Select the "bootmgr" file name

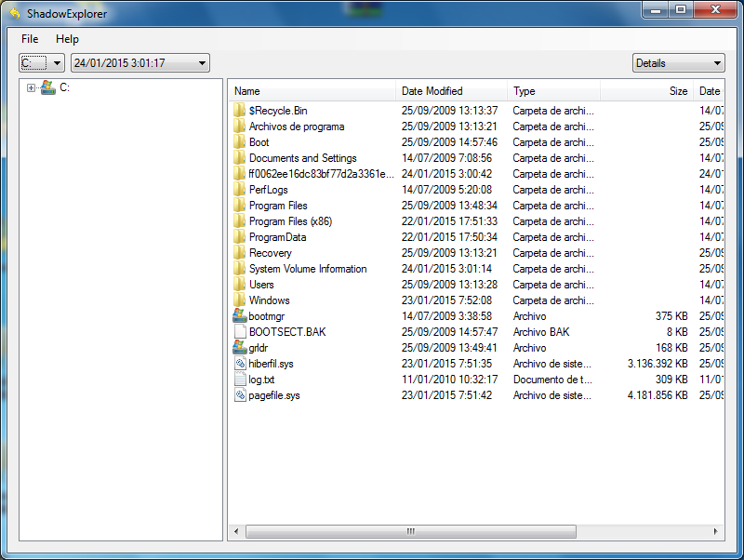(266, 316)
